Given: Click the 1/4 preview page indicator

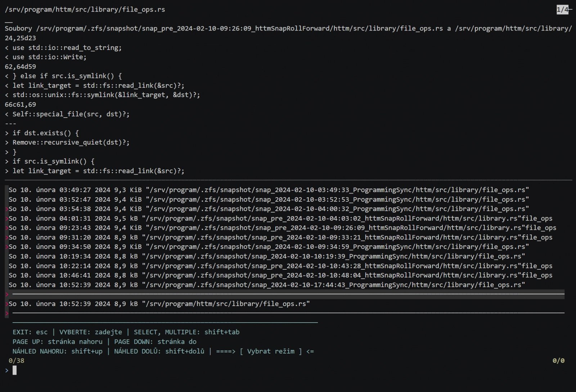Looking at the screenshot, I should (x=562, y=10).
